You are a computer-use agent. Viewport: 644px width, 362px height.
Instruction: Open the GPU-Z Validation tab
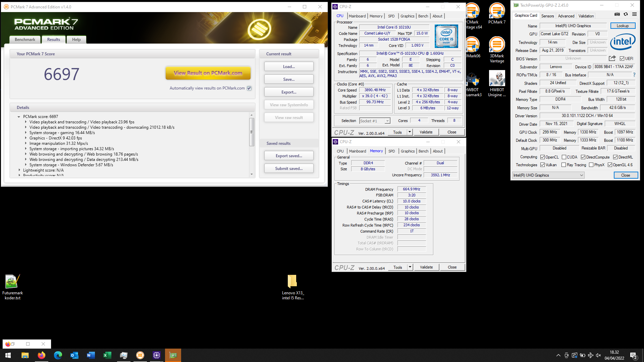[x=586, y=16]
